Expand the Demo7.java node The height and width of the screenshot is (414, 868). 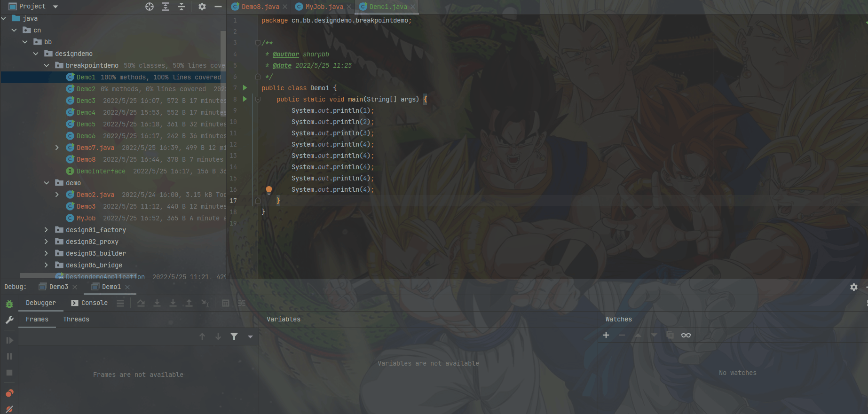click(x=57, y=148)
